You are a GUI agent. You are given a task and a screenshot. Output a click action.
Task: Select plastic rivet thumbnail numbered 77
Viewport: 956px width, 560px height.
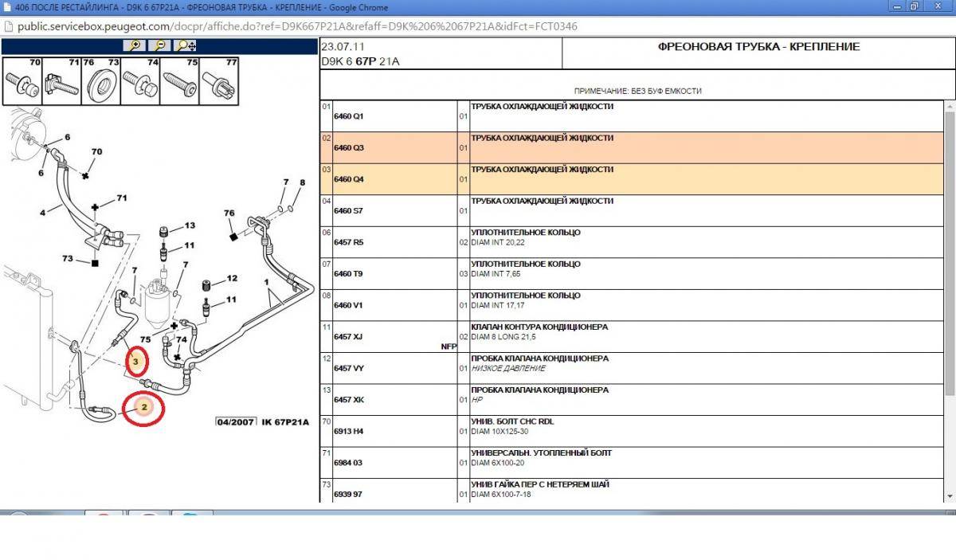tap(220, 83)
